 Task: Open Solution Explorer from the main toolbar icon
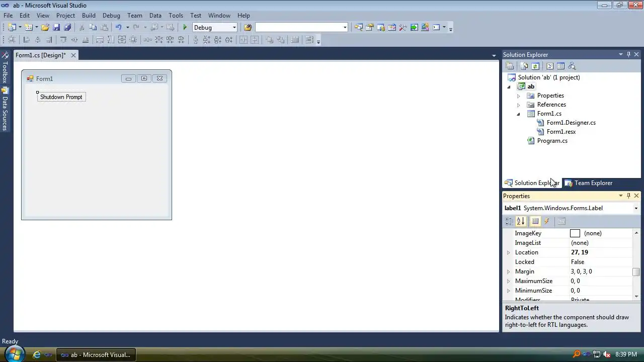tap(358, 27)
